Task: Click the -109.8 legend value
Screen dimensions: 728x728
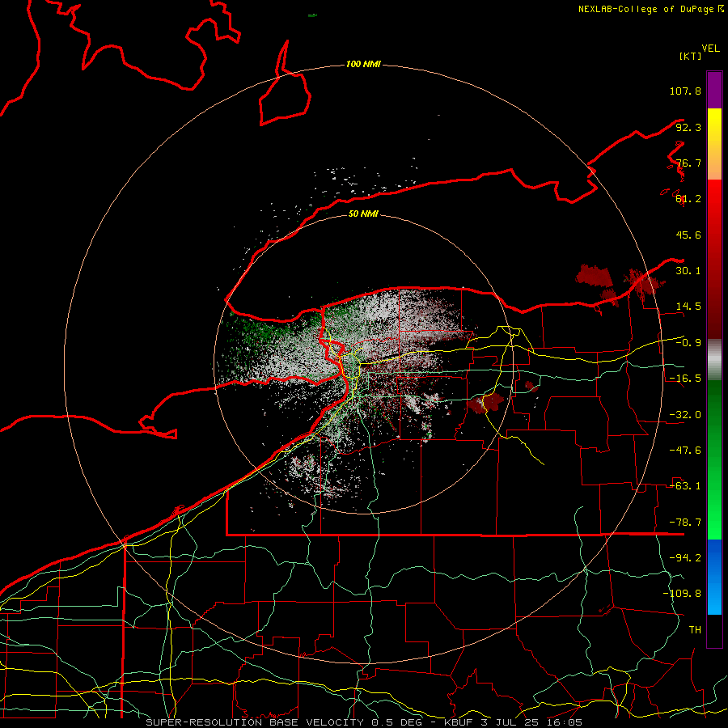Action: pos(682,594)
